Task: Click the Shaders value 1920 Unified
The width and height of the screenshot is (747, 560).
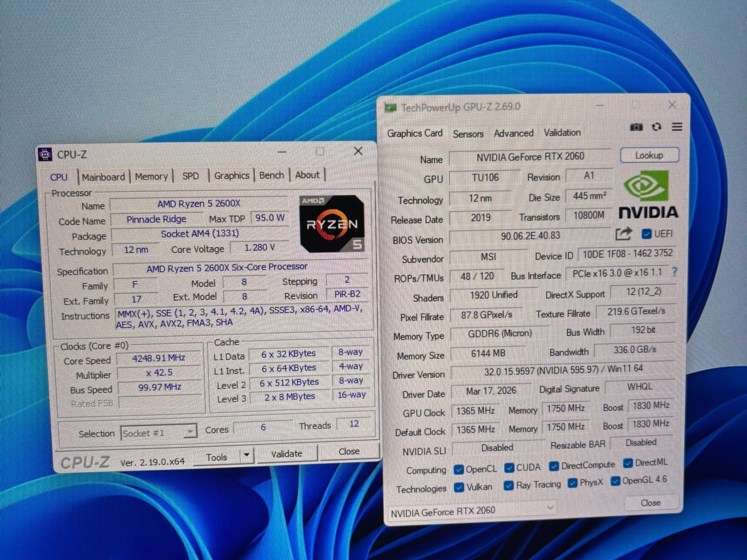Action: coord(494,295)
